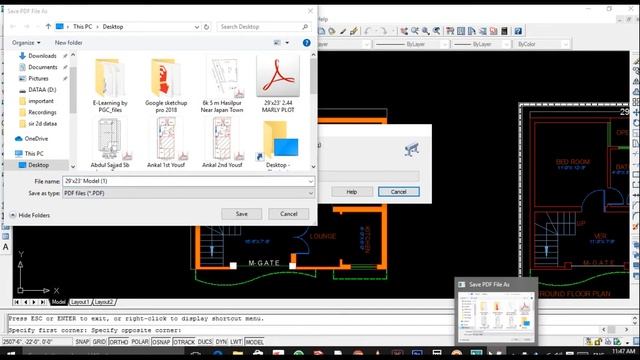
Task: Expand the Save as type dropdown
Action: point(311,193)
